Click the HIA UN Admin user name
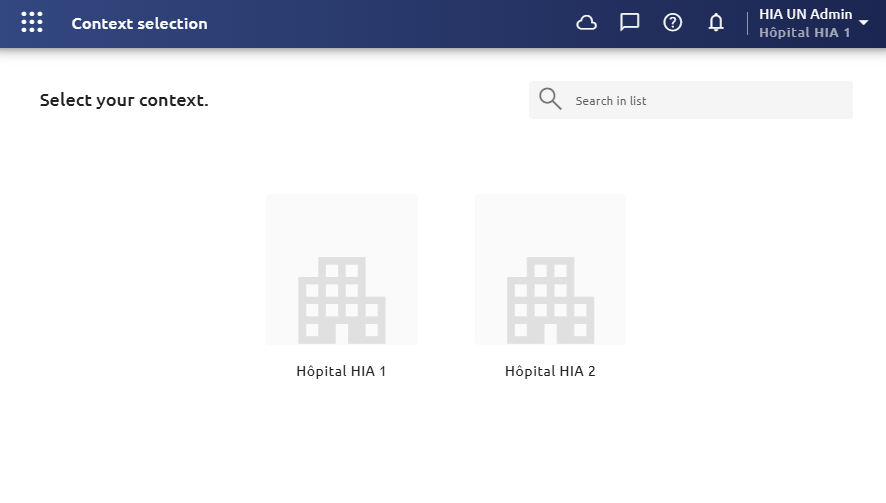The height and width of the screenshot is (503, 886). pos(805,14)
